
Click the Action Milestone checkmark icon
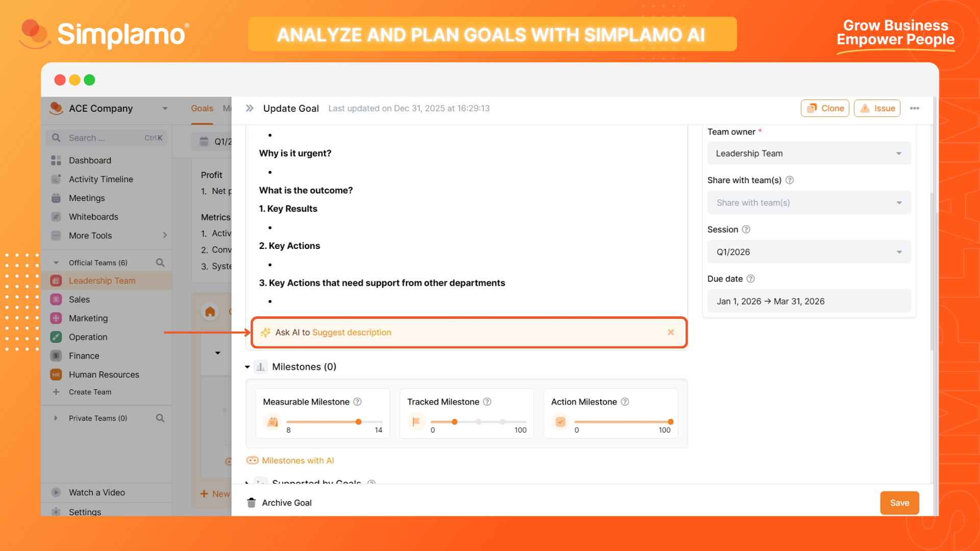[560, 422]
